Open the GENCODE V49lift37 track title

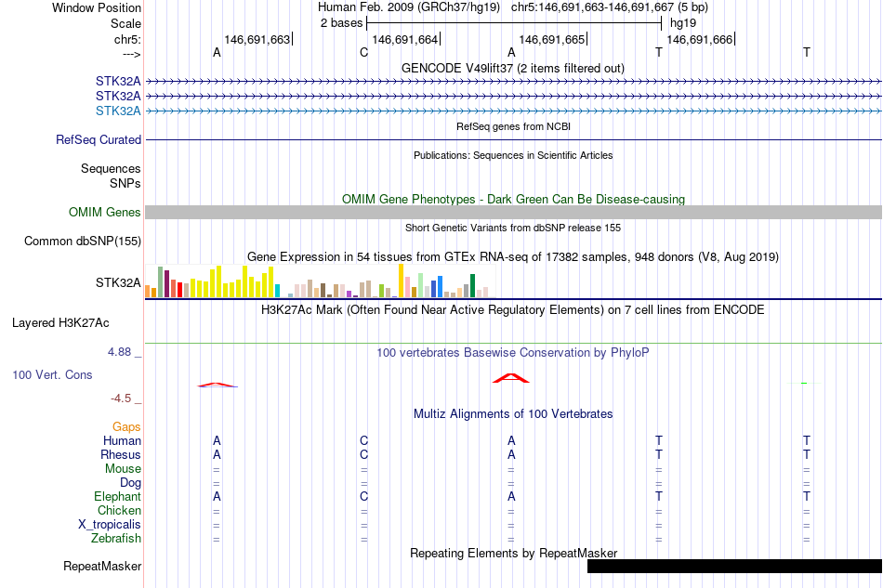tap(513, 68)
